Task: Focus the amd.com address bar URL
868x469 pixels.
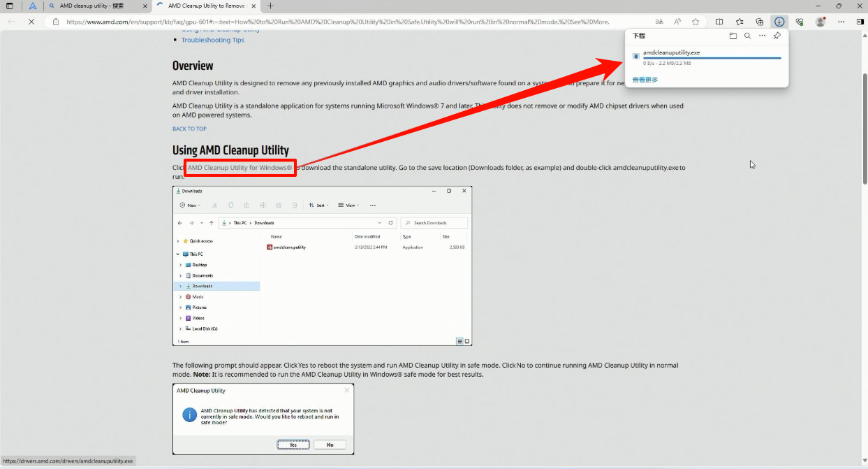Action: pos(338,22)
